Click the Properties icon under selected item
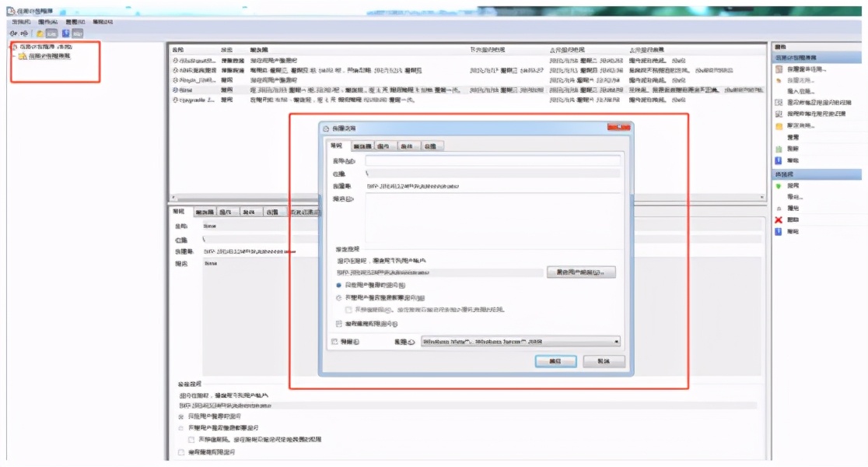868x467 pixels. [779, 209]
